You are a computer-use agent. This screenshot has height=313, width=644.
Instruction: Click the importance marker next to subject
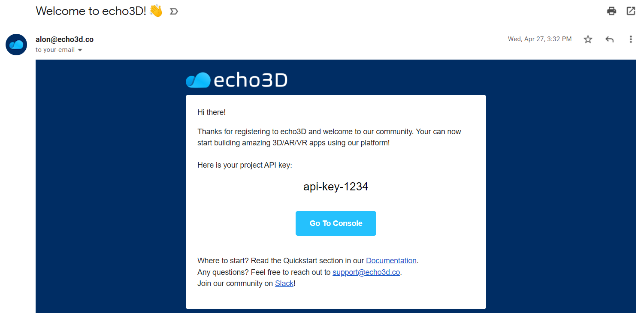click(x=174, y=12)
